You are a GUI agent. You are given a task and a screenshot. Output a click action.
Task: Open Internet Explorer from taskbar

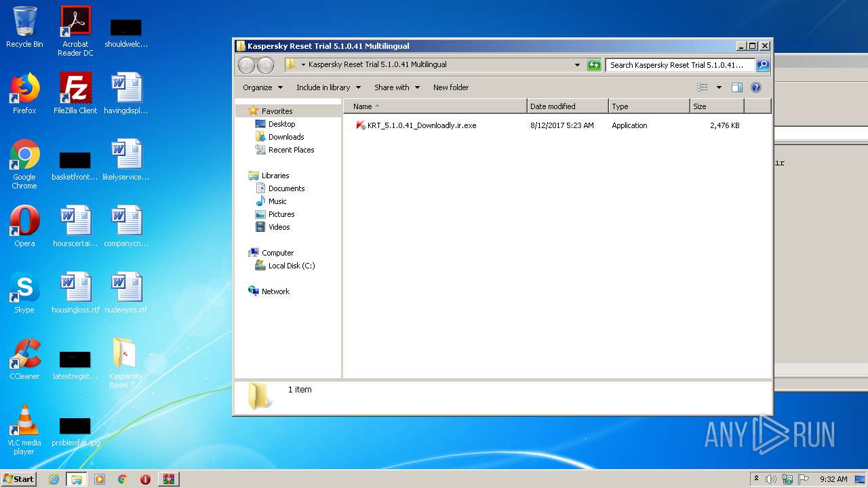(x=54, y=479)
